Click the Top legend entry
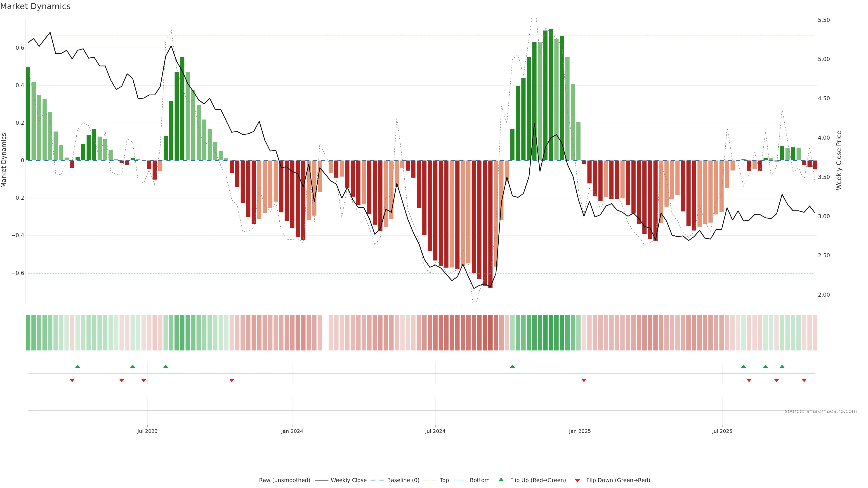868x488 pixels. coord(444,480)
